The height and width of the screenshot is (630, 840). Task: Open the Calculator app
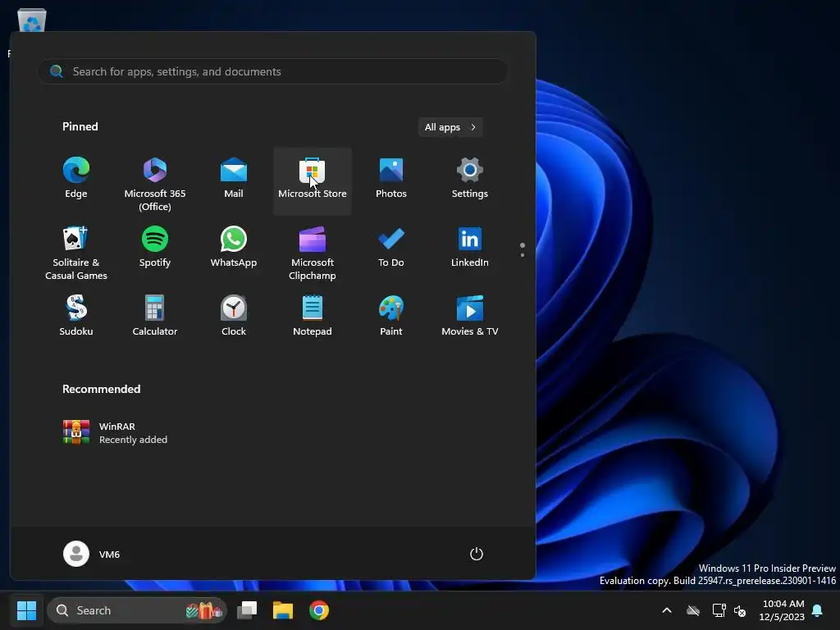(x=155, y=317)
